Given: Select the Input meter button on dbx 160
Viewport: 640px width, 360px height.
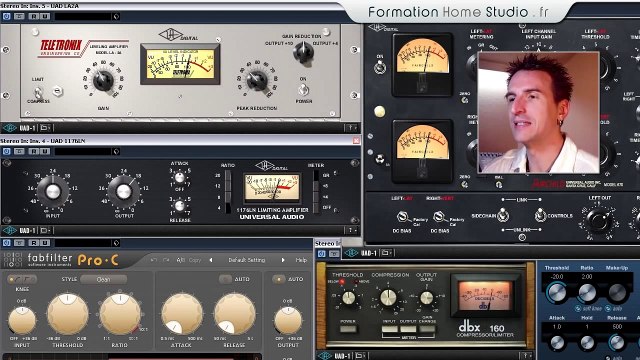Looking at the screenshot, I should tap(389, 329).
